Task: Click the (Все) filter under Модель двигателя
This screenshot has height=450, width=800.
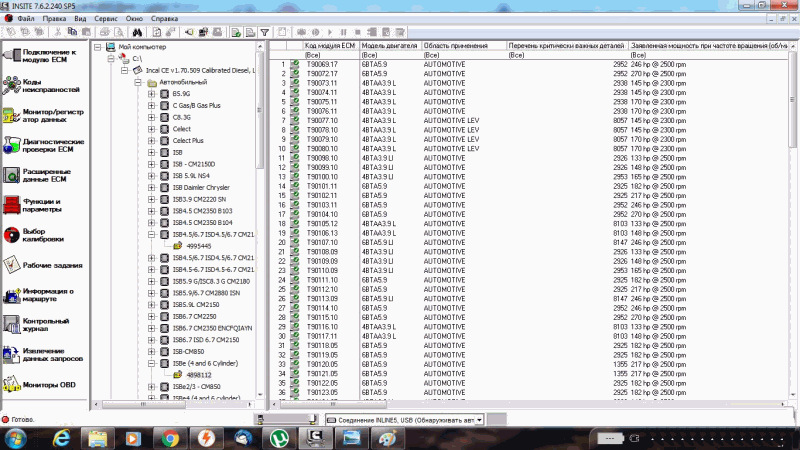Action: [x=389, y=55]
